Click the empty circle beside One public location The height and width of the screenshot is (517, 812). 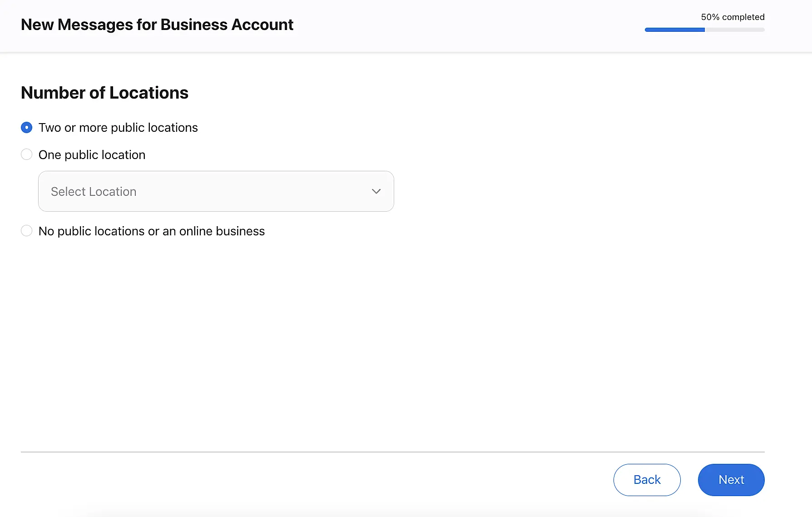point(27,155)
